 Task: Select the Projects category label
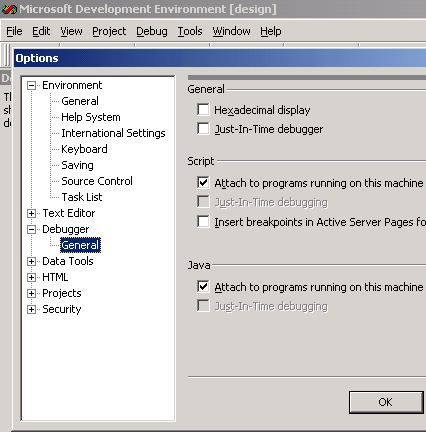point(62,293)
